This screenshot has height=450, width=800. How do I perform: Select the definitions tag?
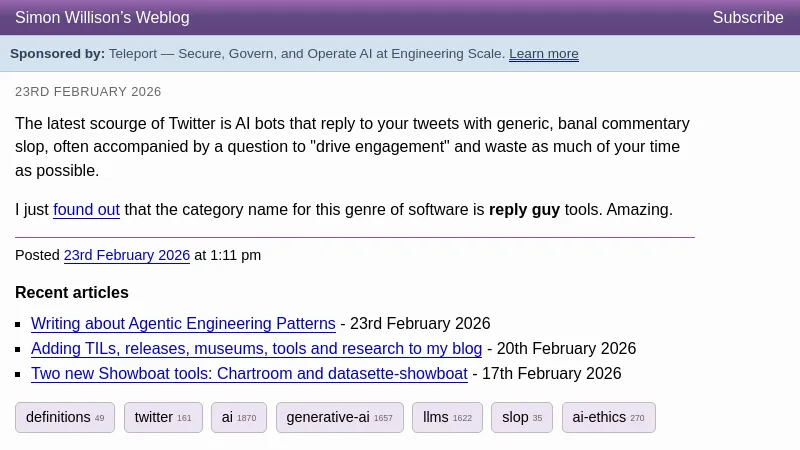click(65, 418)
